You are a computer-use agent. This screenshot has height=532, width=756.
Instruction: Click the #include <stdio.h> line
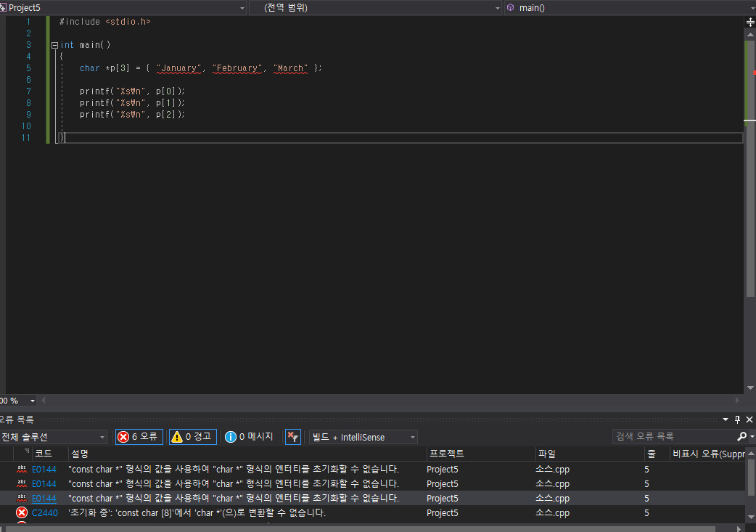point(104,22)
